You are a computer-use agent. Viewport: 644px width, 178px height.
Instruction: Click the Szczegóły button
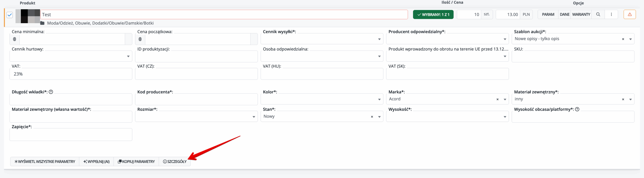coord(175,162)
